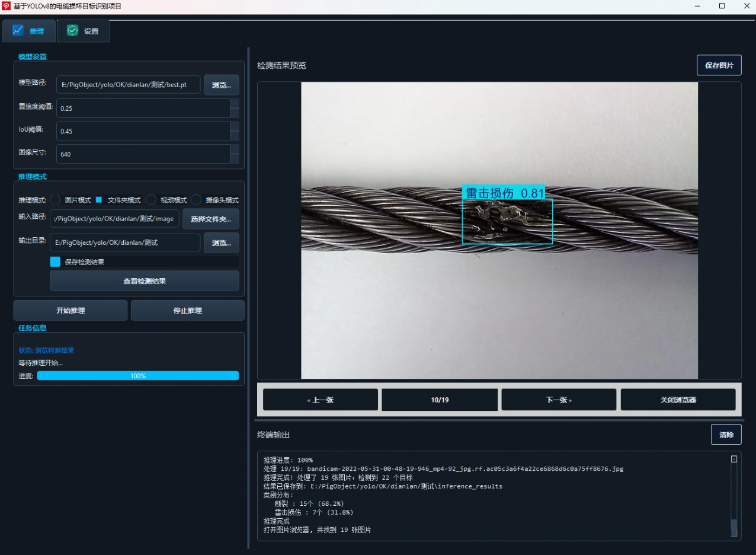756x555 pixels.
Task: Click the red app icon in the title bar
Action: [x=7, y=6]
